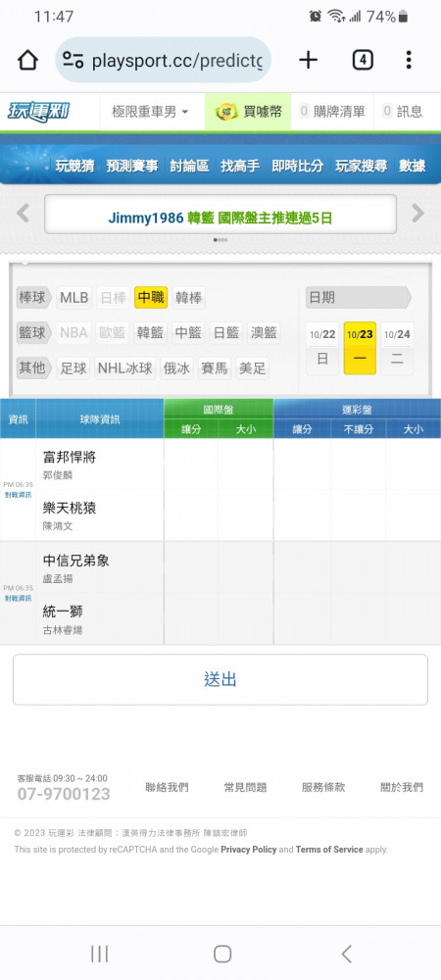Open 討論區 forum menu

189,166
